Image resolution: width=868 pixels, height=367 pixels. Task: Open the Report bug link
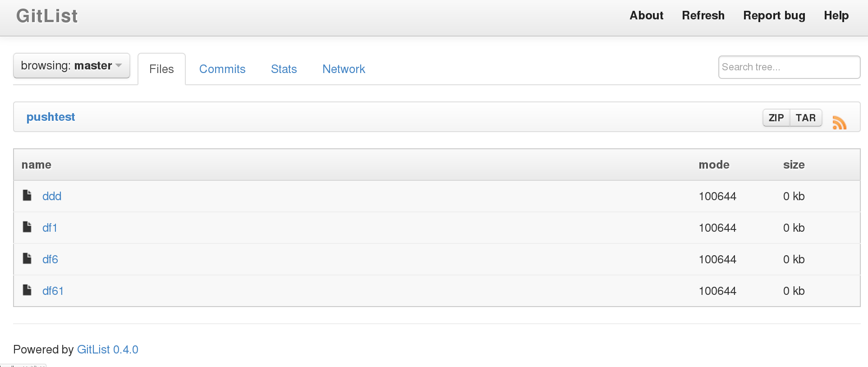click(x=774, y=15)
